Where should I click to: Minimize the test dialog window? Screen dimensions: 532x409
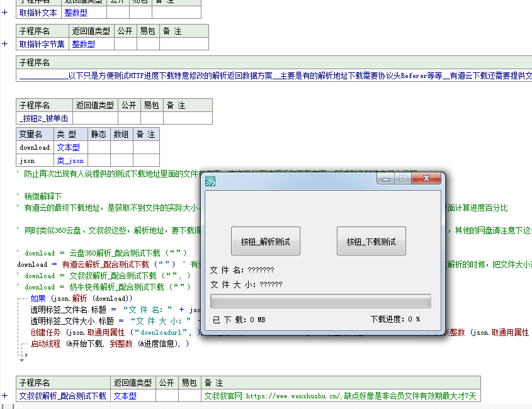(x=385, y=179)
